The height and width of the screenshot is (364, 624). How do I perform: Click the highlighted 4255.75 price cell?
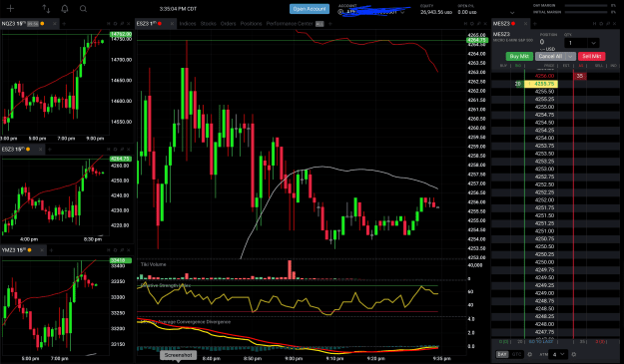tap(541, 84)
